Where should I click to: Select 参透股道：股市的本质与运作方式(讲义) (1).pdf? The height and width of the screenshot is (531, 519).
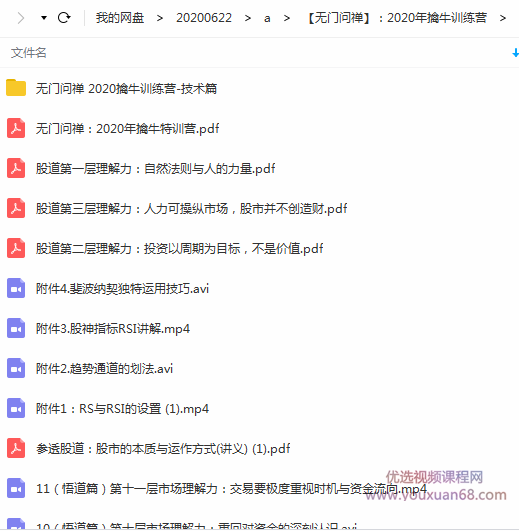coord(163,449)
